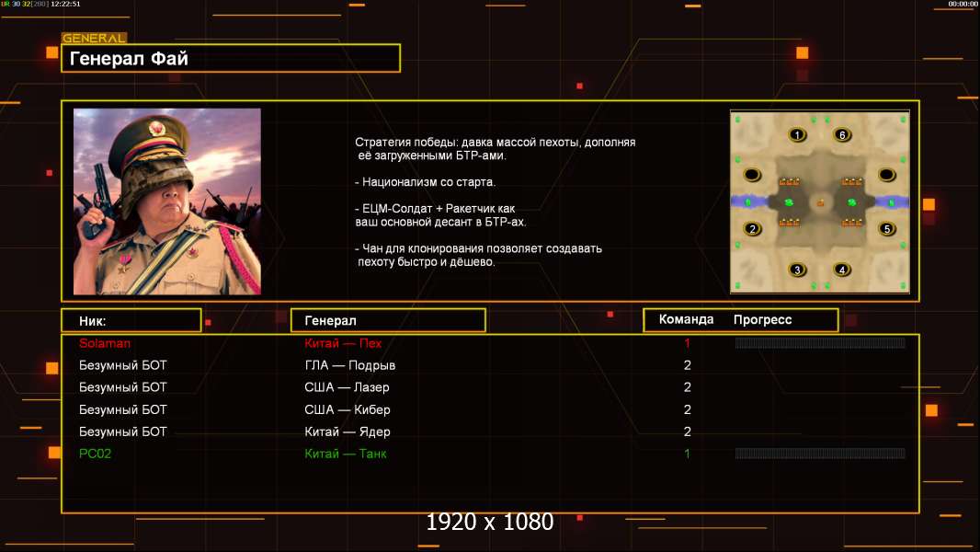
Task: Click start position 1 on the minimap
Action: 797,134
